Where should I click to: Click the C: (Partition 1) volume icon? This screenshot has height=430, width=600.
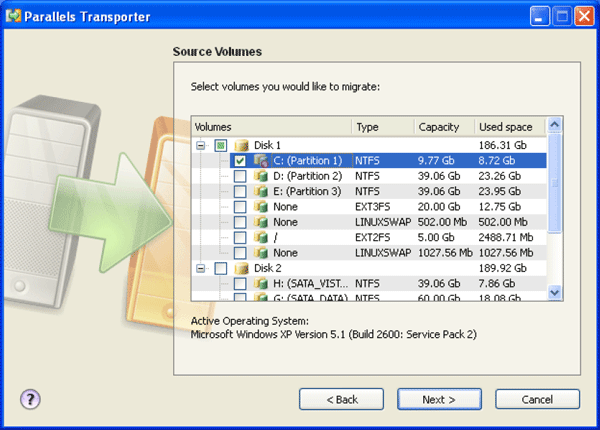(261, 161)
